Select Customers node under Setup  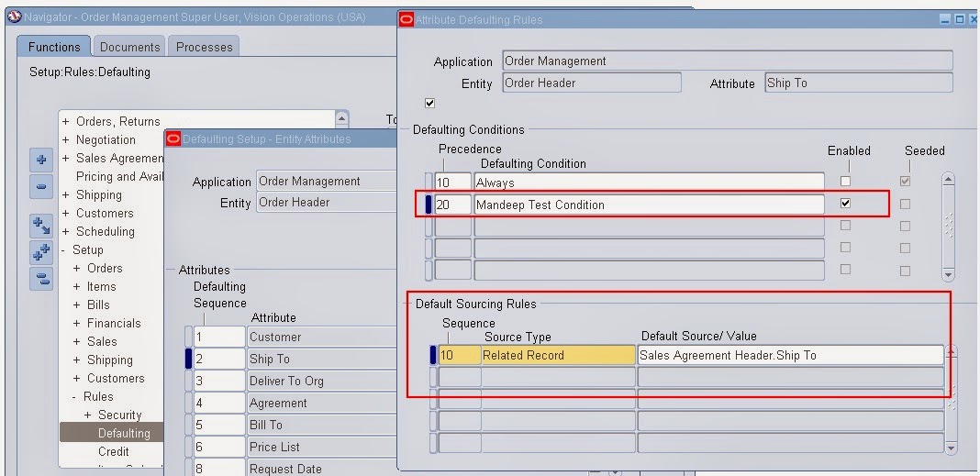(x=116, y=378)
